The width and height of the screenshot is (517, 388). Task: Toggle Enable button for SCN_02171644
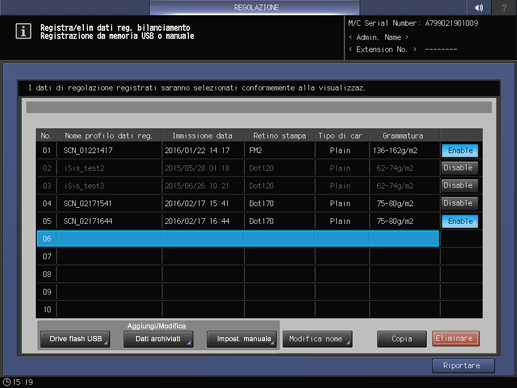tap(460, 221)
